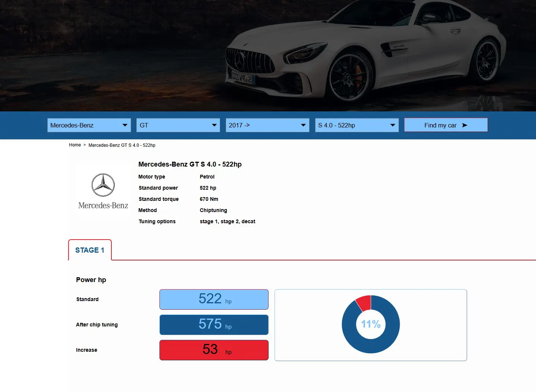The width and height of the screenshot is (536, 392).
Task: Click the dropdown arrow on Mercedes-Benz selector
Action: pyautogui.click(x=125, y=125)
